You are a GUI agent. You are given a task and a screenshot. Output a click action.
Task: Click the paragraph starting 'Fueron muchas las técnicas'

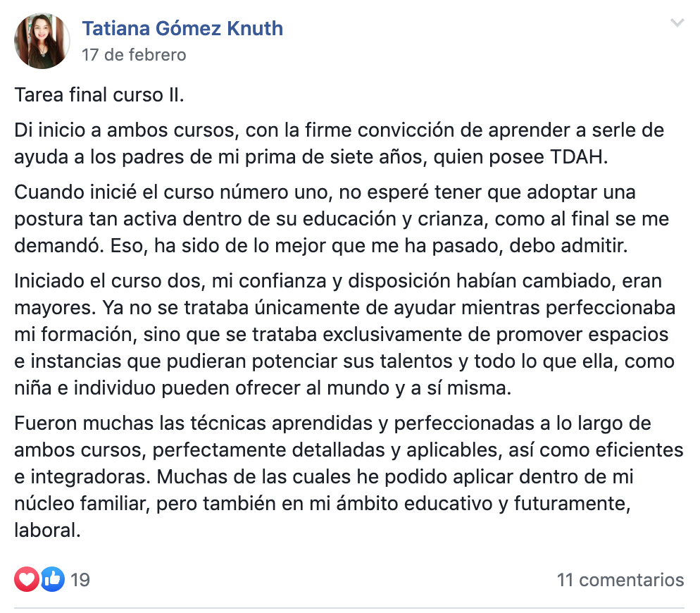pyautogui.click(x=349, y=477)
